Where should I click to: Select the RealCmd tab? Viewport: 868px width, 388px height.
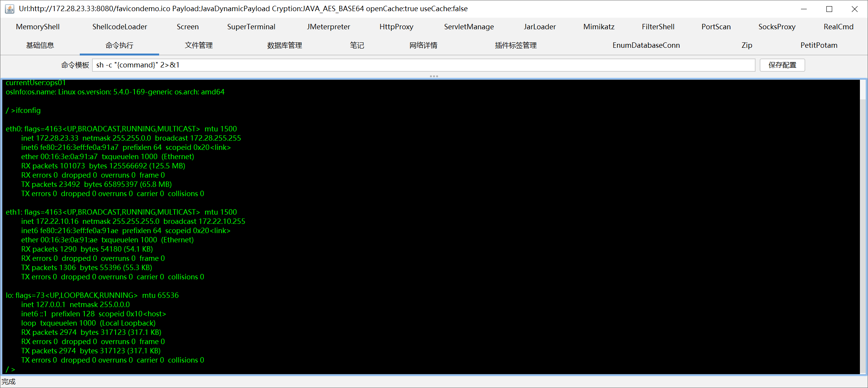[x=839, y=27]
